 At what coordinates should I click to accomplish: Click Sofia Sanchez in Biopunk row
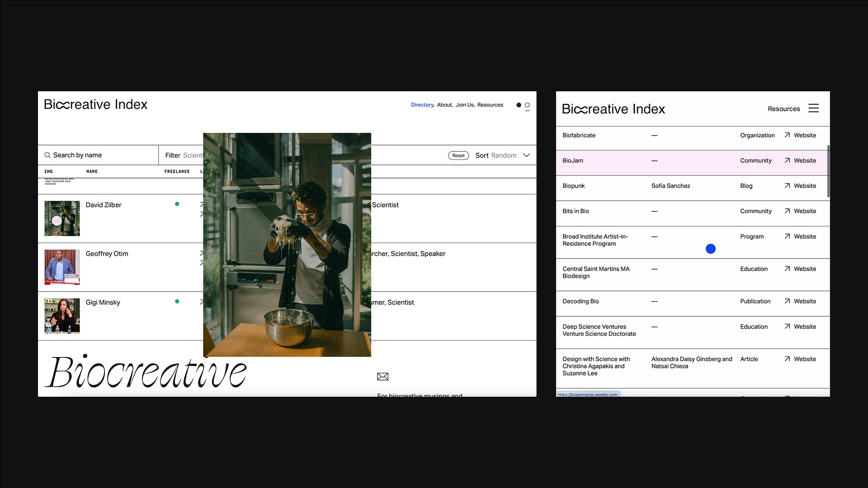pos(670,186)
